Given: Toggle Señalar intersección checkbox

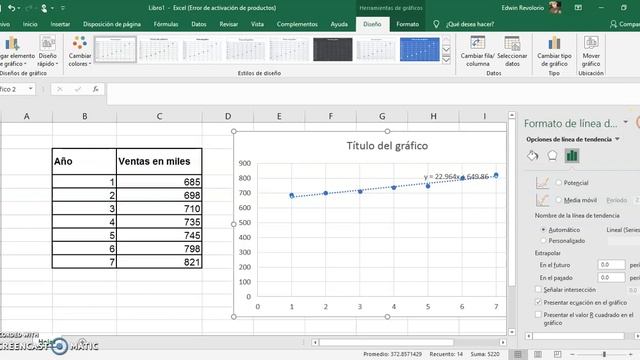Looking at the screenshot, I should coord(538,289).
